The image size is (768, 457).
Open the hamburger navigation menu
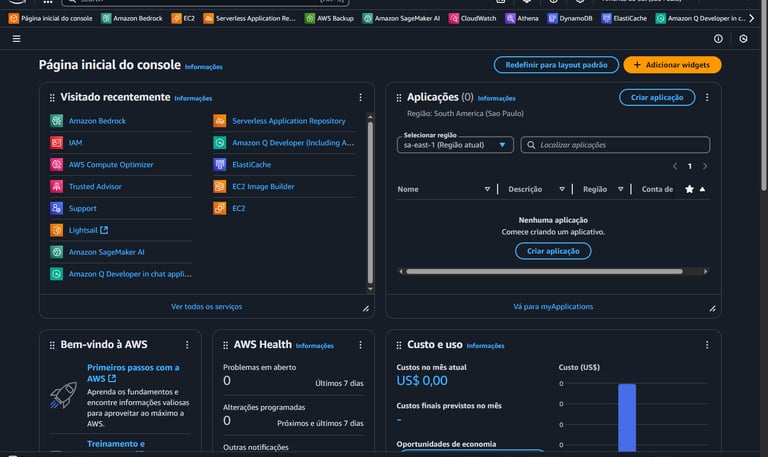(16, 39)
